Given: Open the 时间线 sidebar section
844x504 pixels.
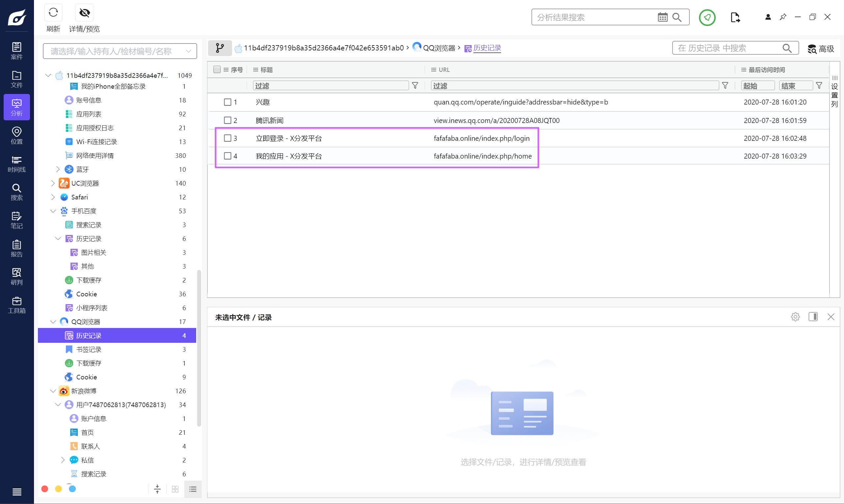Looking at the screenshot, I should pos(16,164).
